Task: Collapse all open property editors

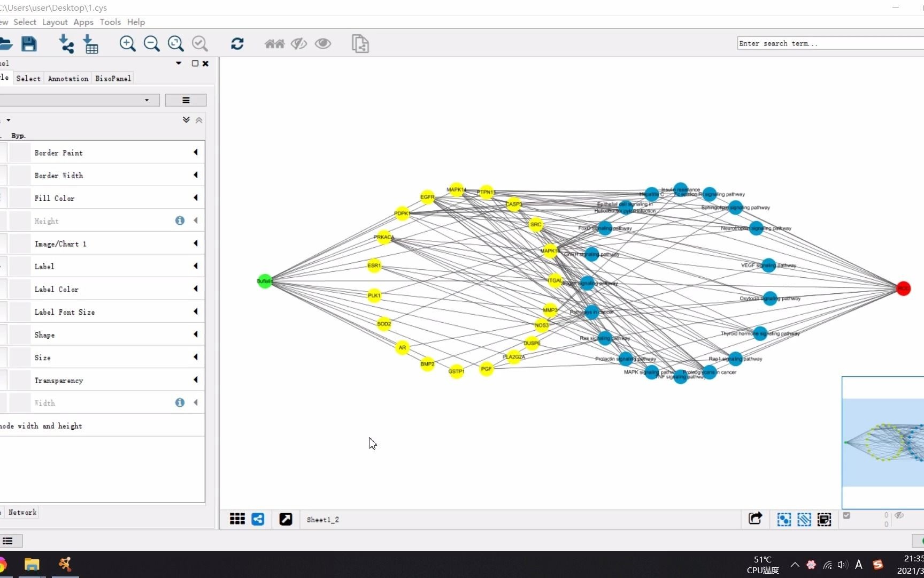Action: tap(199, 120)
